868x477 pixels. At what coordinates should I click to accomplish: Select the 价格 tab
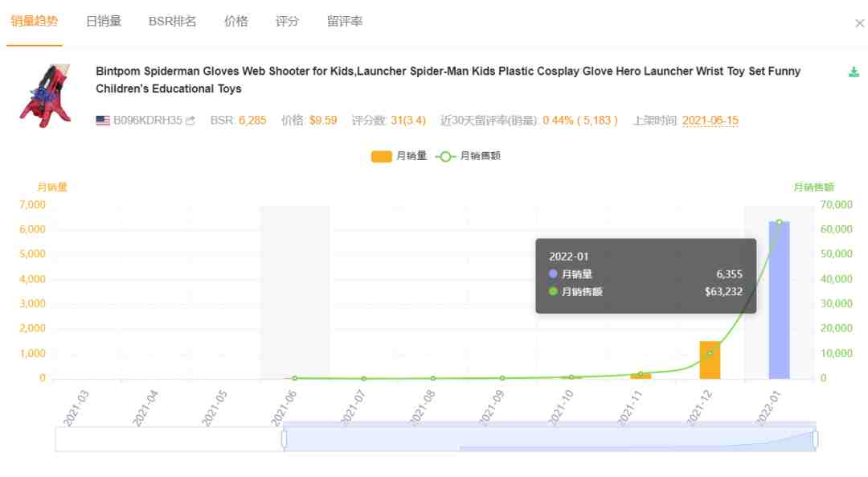pos(235,21)
